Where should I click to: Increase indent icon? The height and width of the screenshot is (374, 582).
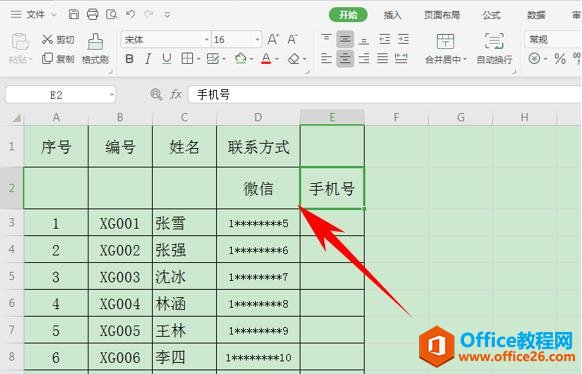(x=403, y=39)
